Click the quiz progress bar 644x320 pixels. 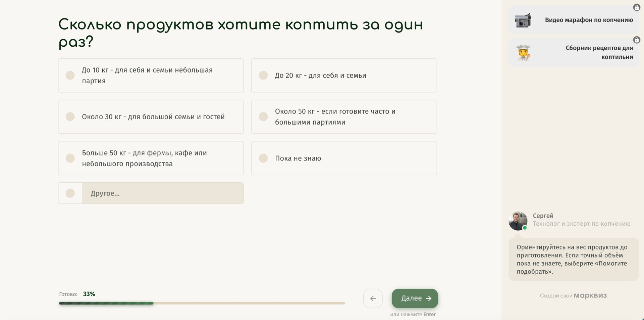(202, 303)
